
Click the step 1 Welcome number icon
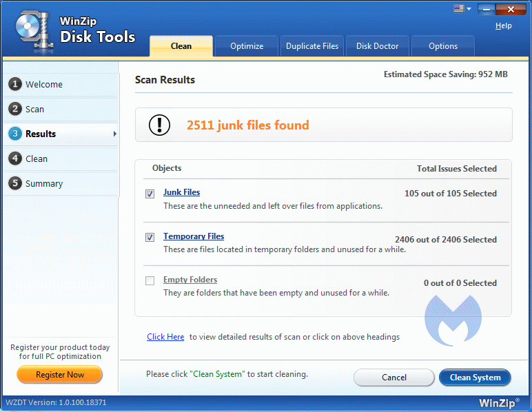click(x=14, y=84)
